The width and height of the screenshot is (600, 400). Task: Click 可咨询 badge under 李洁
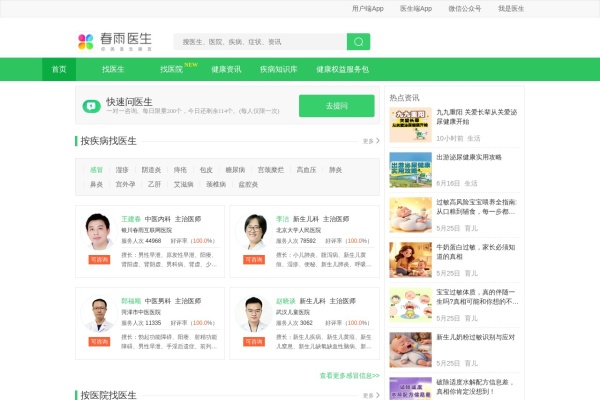[254, 260]
